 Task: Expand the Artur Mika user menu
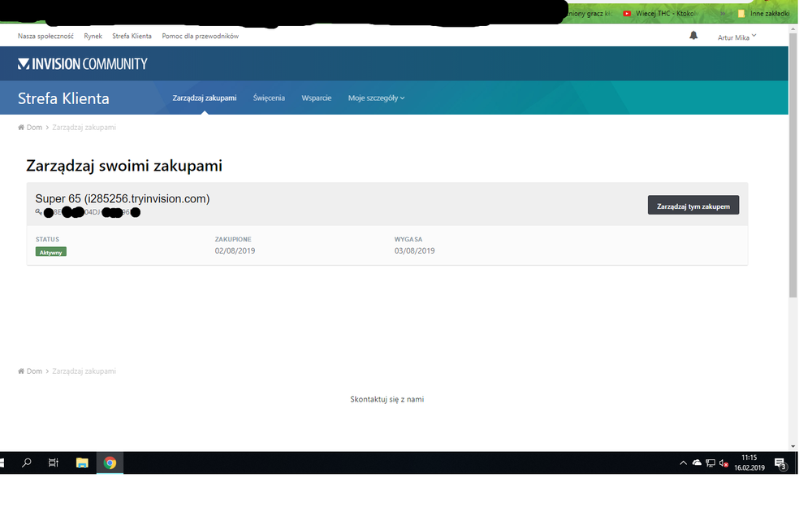pyautogui.click(x=736, y=37)
